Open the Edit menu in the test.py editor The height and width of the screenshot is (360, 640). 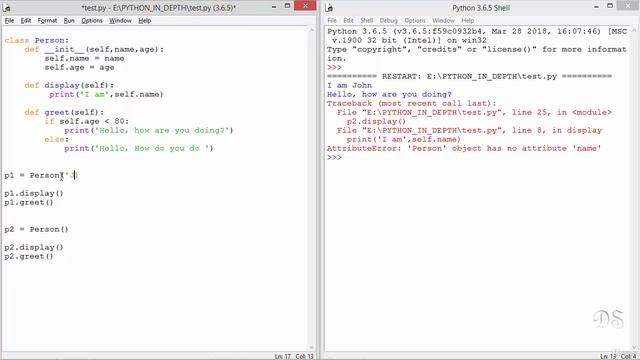[x=26, y=20]
